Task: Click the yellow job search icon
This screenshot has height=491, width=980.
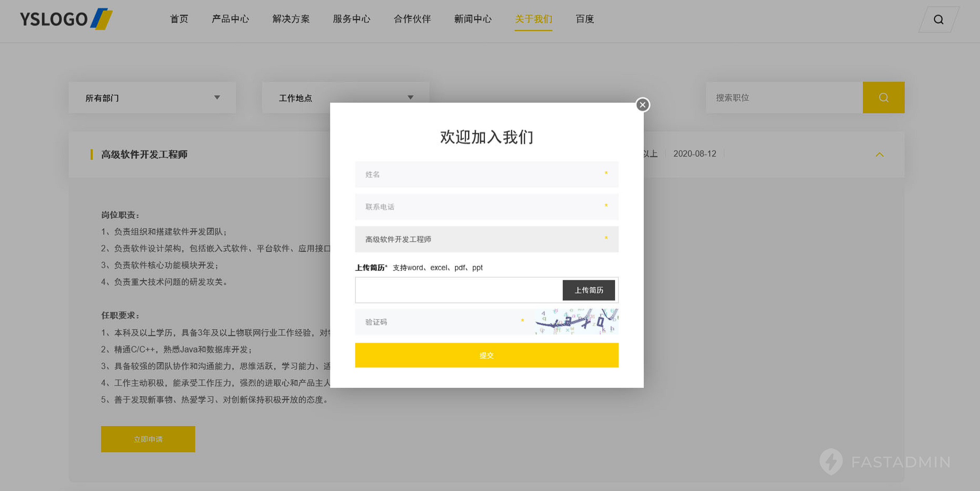Action: click(883, 97)
